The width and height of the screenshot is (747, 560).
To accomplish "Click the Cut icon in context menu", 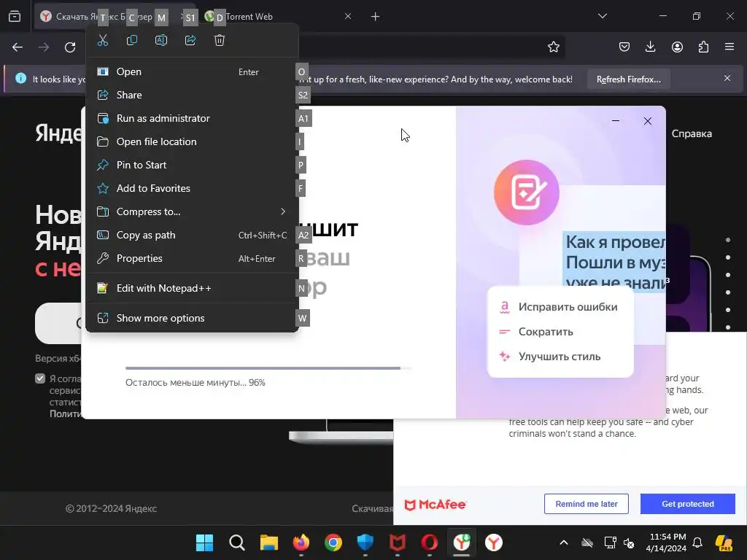I will point(102,41).
